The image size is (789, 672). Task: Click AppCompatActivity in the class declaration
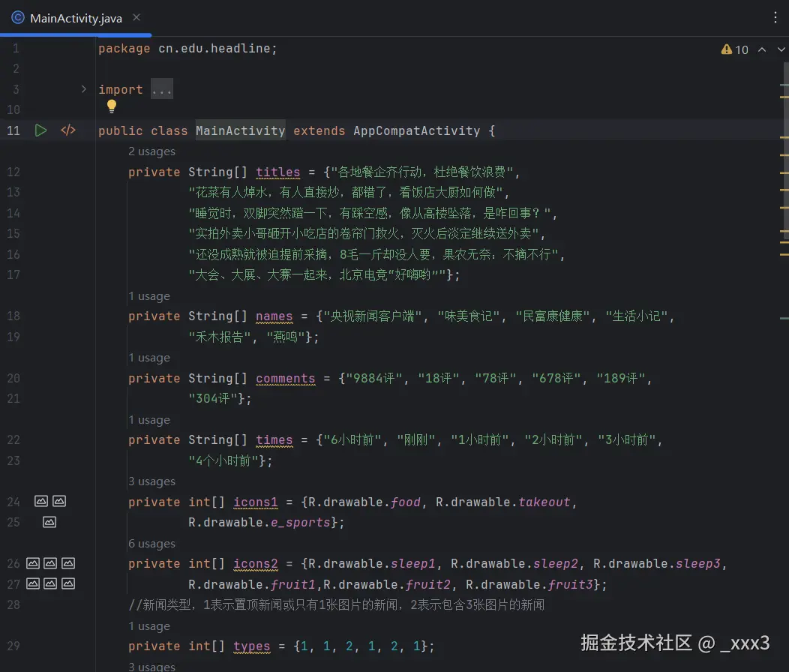click(x=417, y=131)
